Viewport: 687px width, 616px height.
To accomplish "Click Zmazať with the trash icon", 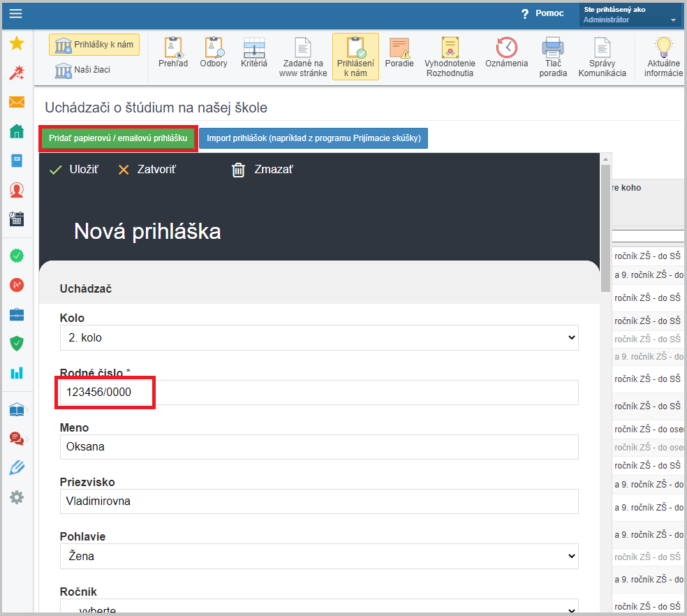I will 263,170.
